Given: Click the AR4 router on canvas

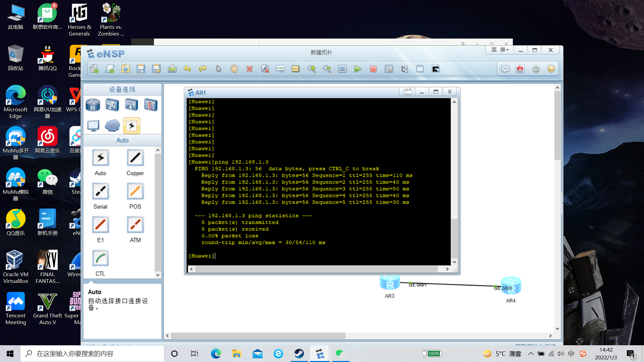Looking at the screenshot, I should click(x=511, y=286).
